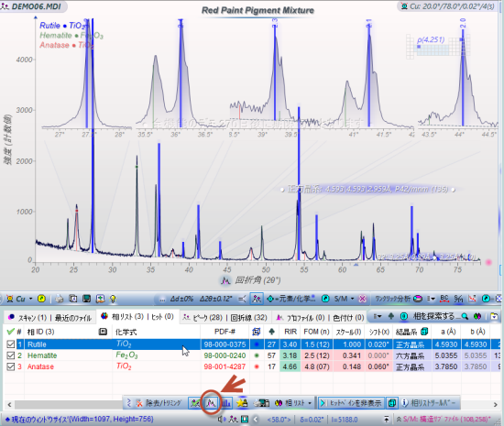
Task: Click the printer report icon in bottom toolbar
Action: (261, 403)
